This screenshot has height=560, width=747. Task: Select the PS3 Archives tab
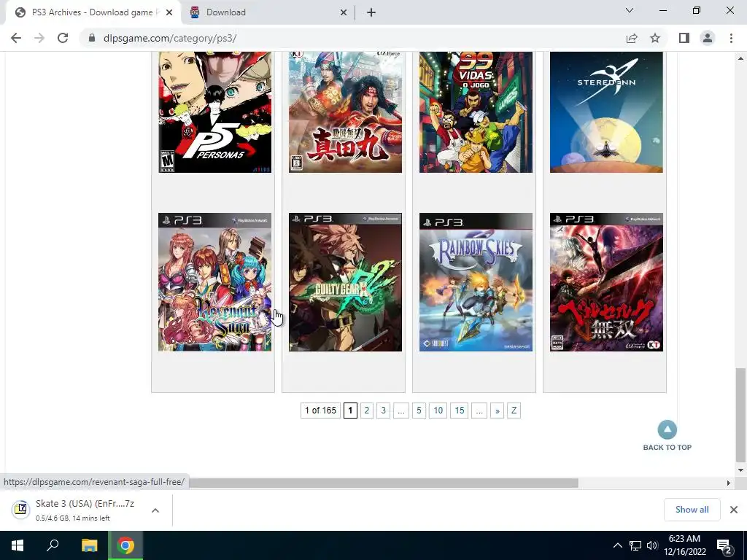tap(93, 12)
